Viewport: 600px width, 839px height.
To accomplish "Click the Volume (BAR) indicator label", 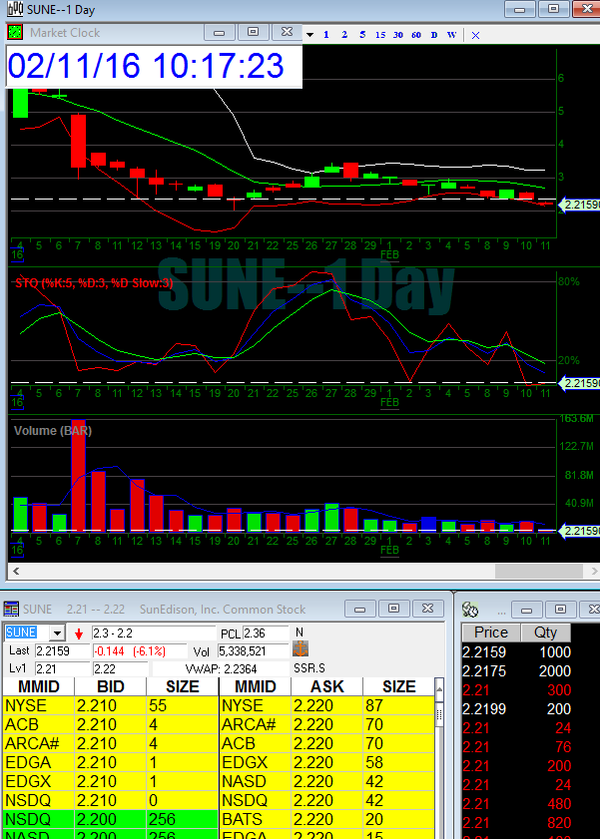I will pos(53,431).
